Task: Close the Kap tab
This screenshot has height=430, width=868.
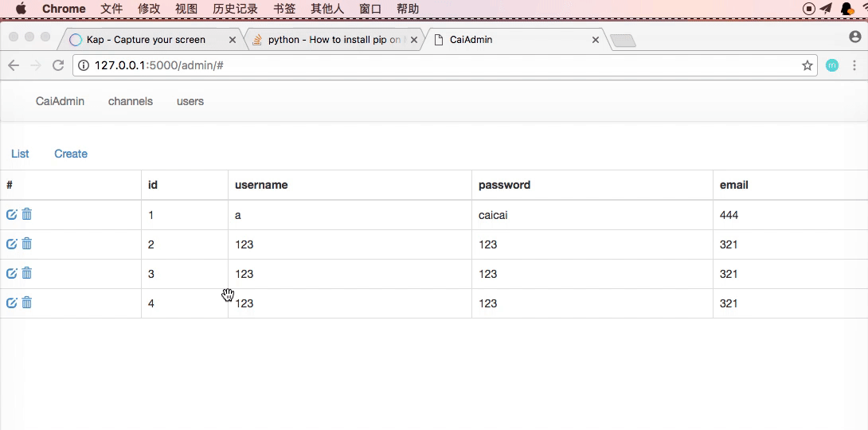Action: (x=233, y=40)
